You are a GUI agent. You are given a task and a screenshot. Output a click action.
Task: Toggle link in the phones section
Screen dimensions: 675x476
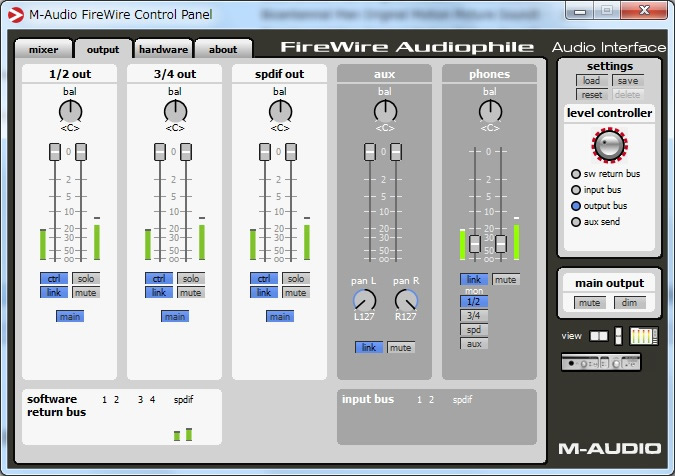[474, 280]
